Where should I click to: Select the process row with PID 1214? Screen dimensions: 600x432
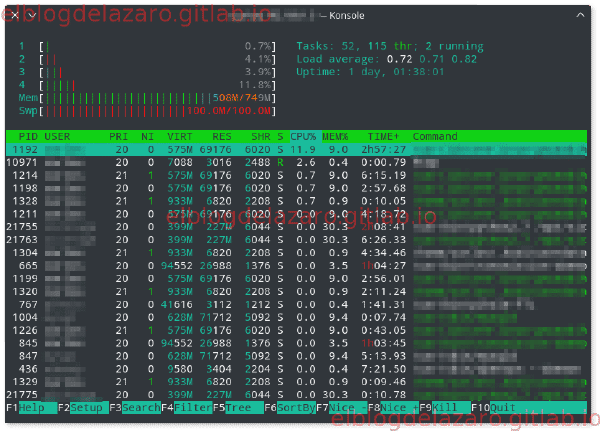click(x=296, y=176)
